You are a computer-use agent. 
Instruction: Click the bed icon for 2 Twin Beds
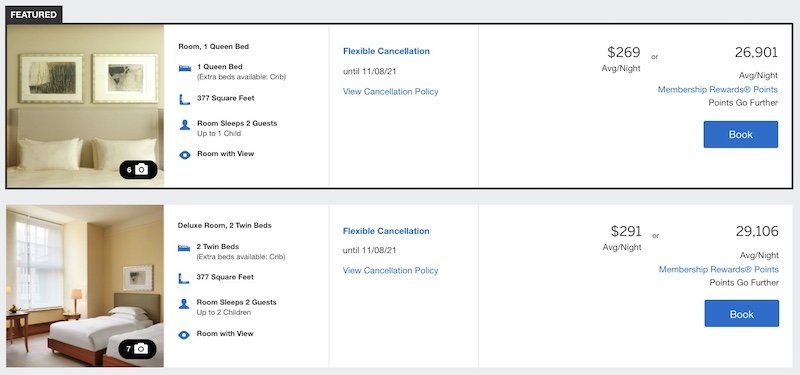(x=184, y=248)
